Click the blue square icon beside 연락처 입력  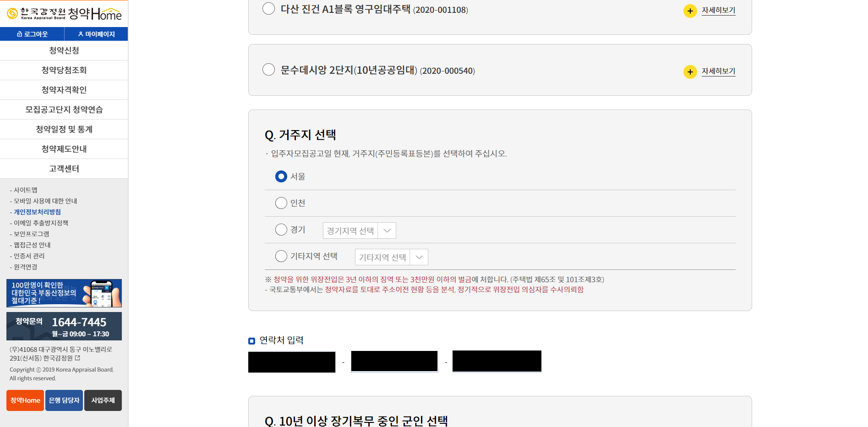coord(251,341)
